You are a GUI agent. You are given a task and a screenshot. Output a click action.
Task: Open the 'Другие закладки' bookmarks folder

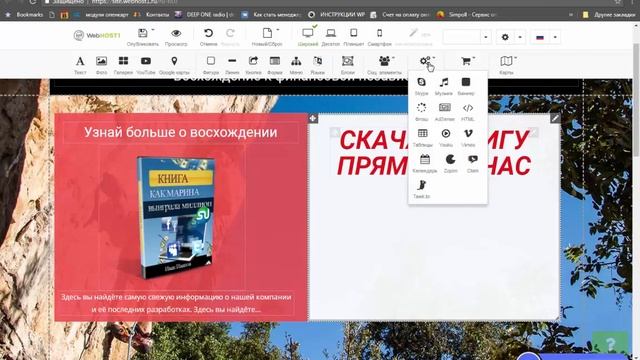609,15
